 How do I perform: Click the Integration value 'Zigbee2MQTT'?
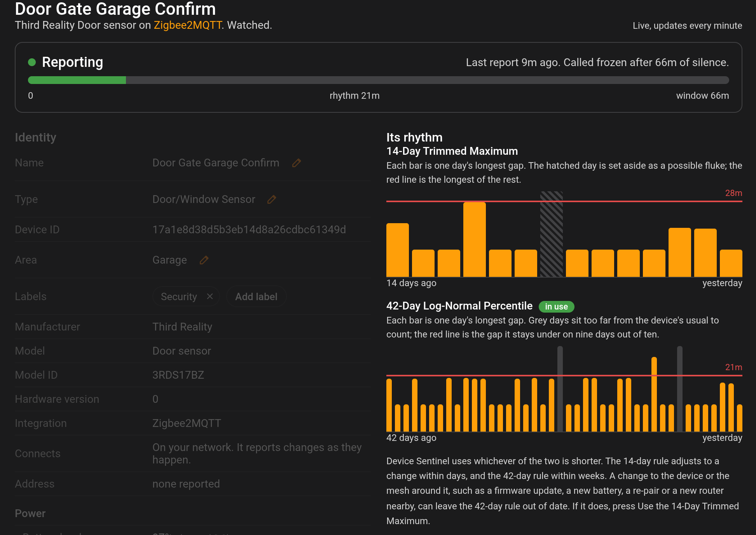187,423
